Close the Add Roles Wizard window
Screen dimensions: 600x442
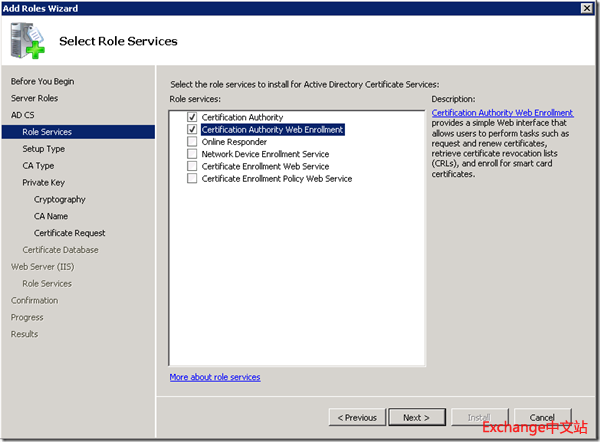click(x=586, y=8)
